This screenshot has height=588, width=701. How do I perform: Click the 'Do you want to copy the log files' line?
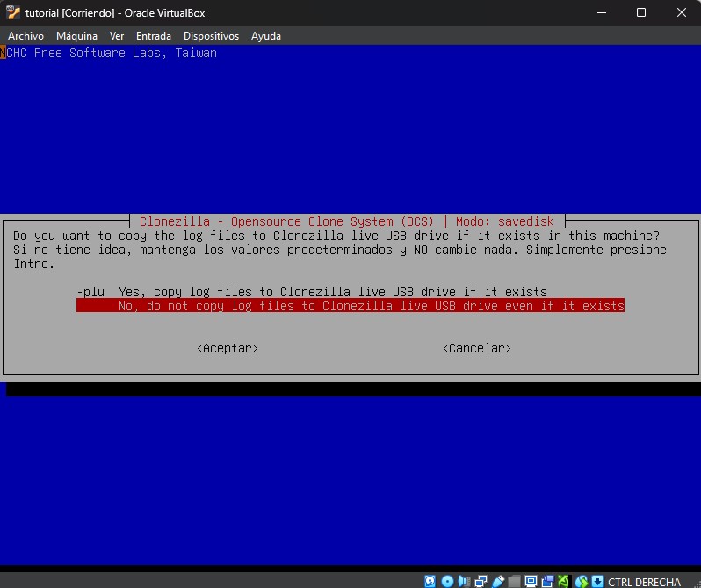(336, 236)
